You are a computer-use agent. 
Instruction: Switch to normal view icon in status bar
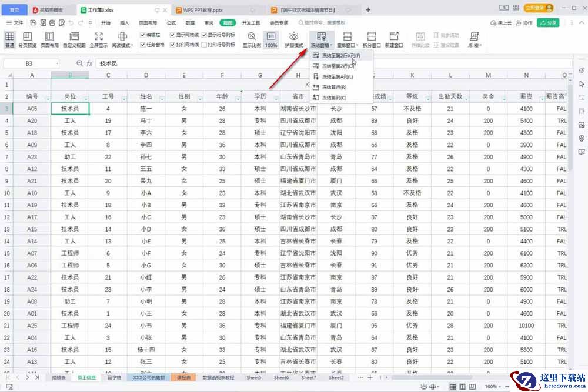[453, 386]
